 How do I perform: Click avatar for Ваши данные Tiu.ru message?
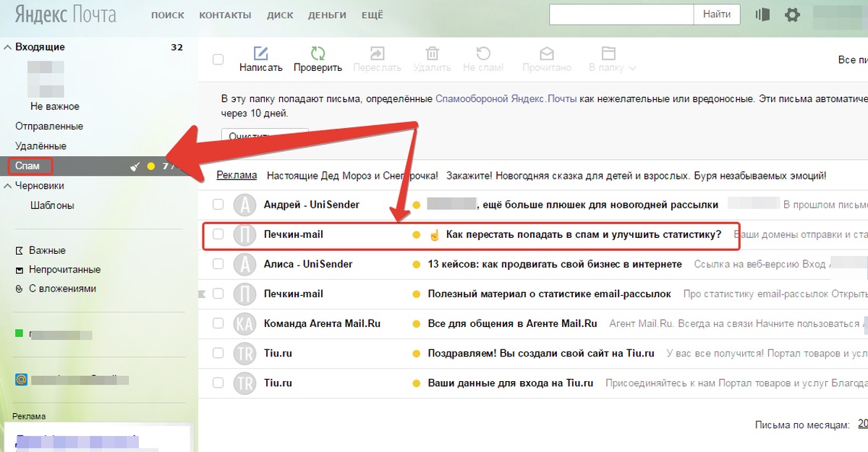245,383
